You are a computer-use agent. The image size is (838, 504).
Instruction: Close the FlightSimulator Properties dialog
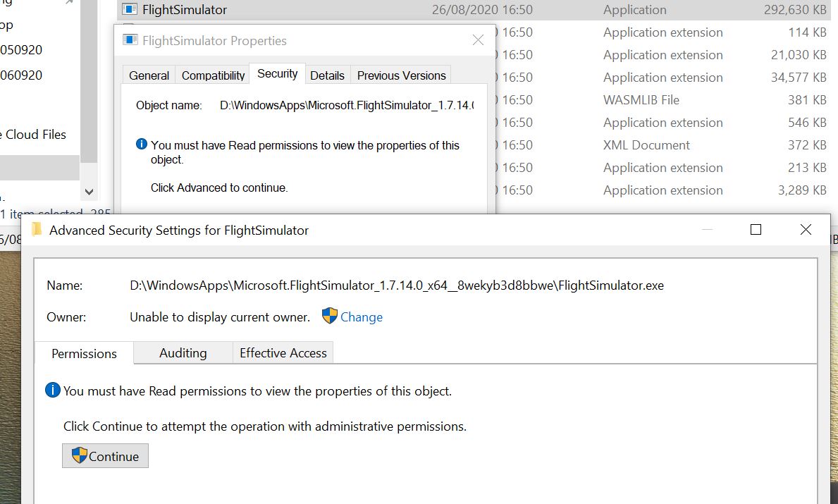click(x=478, y=40)
